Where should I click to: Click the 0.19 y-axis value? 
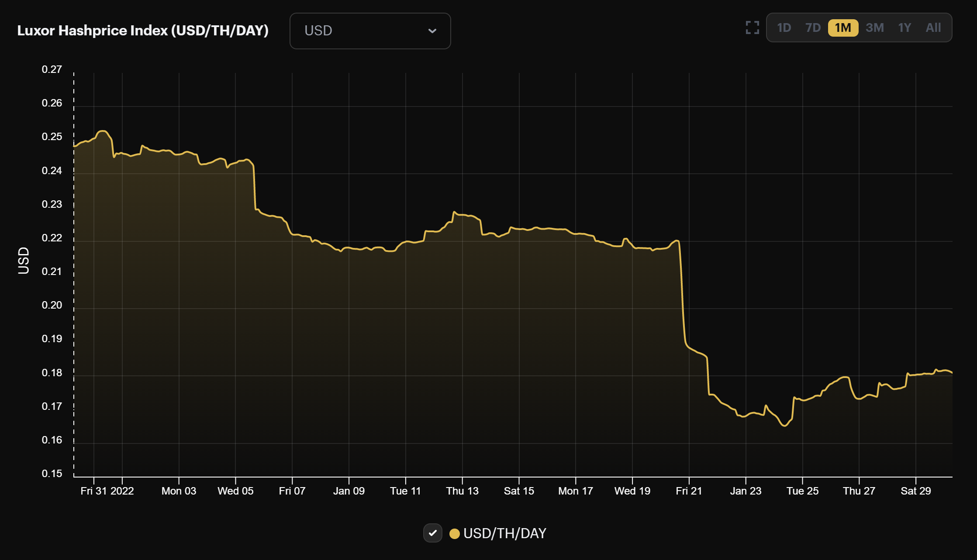pyautogui.click(x=52, y=339)
